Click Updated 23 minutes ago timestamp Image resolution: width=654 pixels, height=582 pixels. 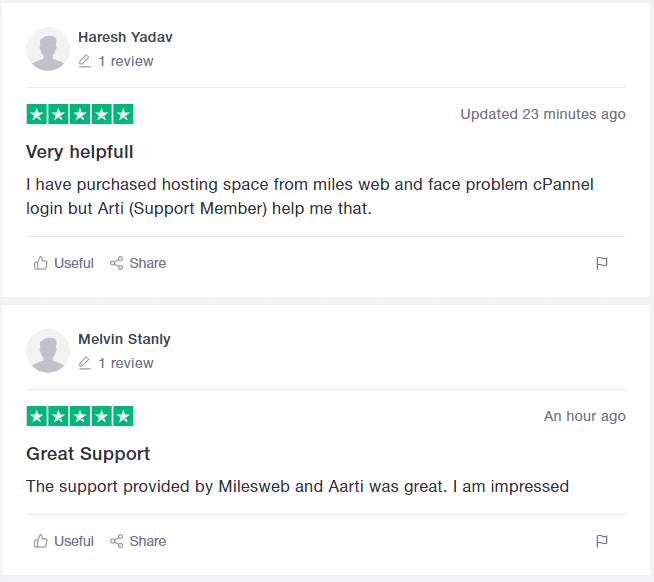coord(543,114)
